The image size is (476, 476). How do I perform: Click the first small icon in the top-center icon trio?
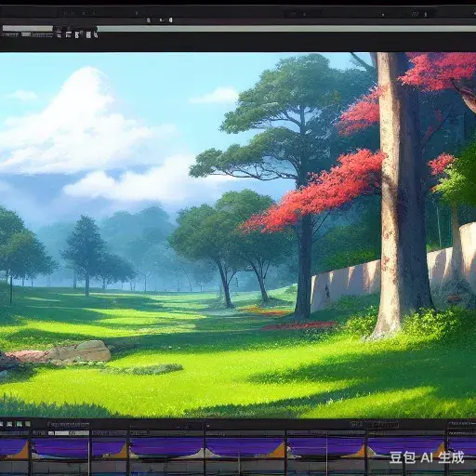tap(149, 20)
